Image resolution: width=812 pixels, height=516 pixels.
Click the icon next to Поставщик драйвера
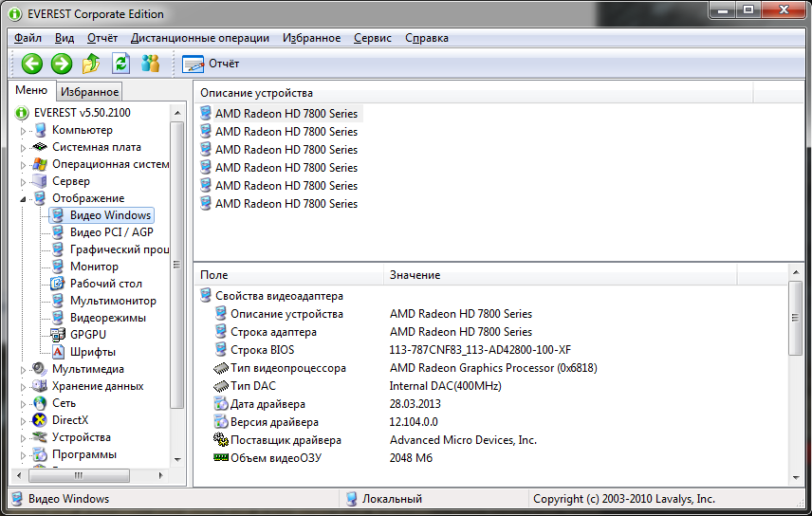tap(221, 440)
